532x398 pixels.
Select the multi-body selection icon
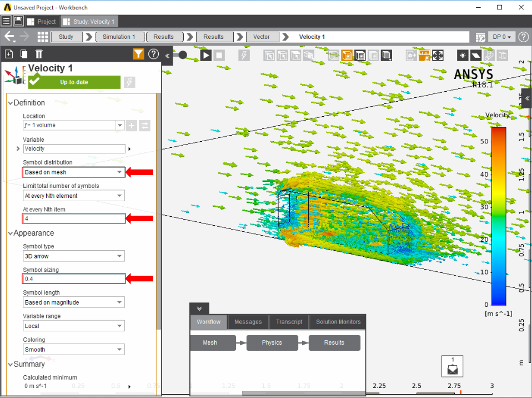tap(308, 56)
